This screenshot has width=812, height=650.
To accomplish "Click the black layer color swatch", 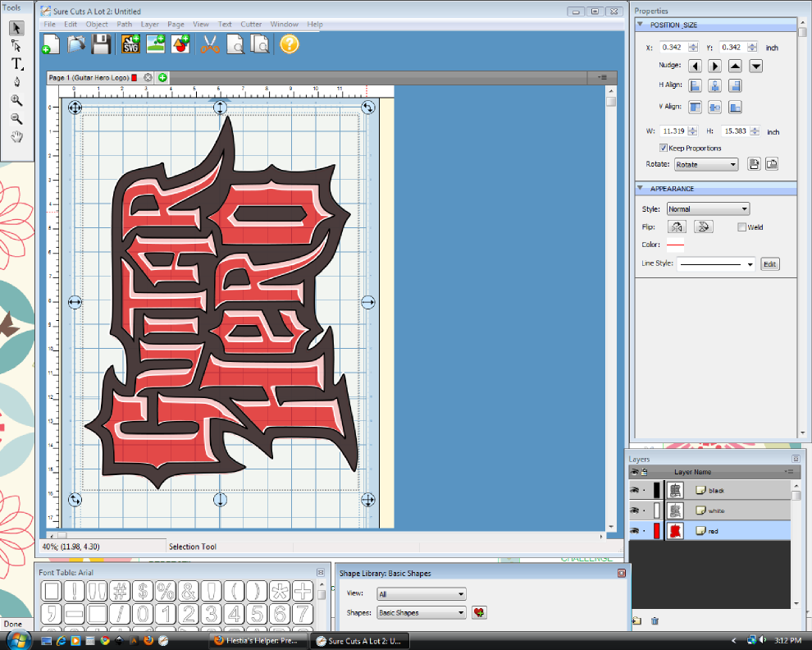I will [657, 490].
